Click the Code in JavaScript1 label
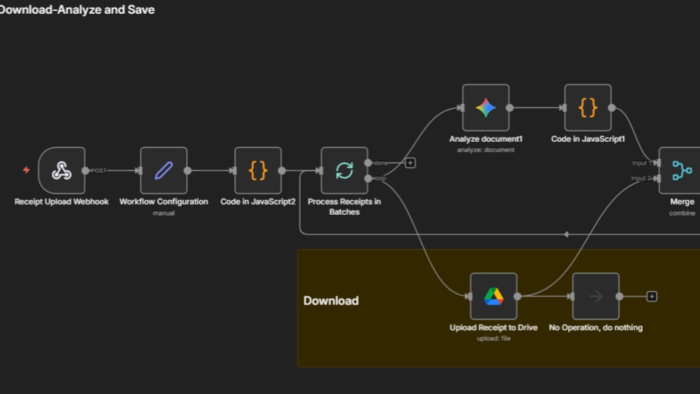 [588, 139]
